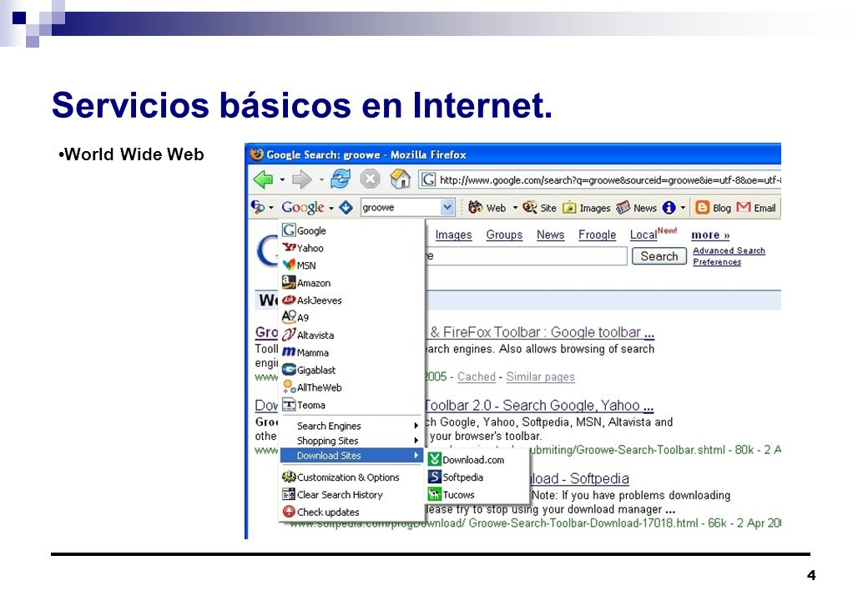Open the Toolbar 2.0 result heading
Viewport: 868px width, 601px height.
coord(539,406)
